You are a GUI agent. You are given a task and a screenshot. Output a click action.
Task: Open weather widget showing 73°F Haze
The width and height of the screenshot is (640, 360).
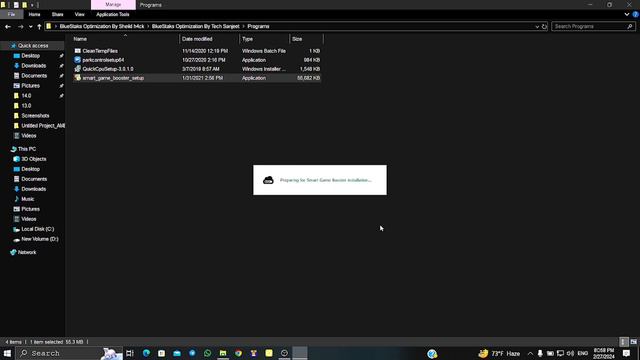[x=500, y=353]
